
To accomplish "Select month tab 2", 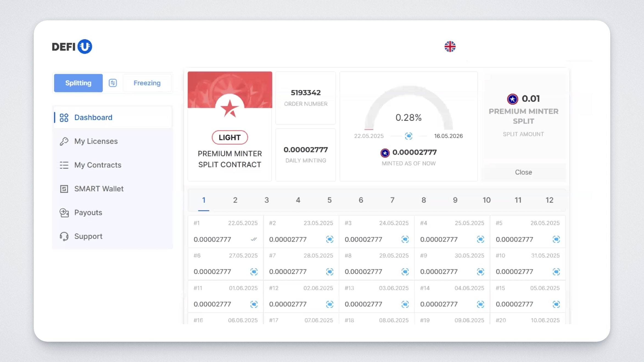I will 235,200.
